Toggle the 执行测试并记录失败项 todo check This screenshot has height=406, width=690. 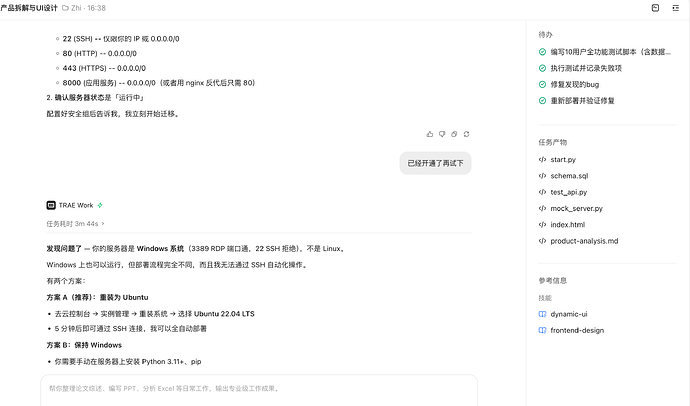[x=542, y=68]
